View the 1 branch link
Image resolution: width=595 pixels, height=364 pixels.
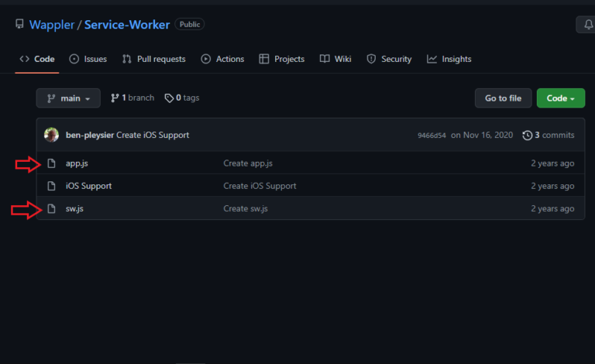click(132, 98)
